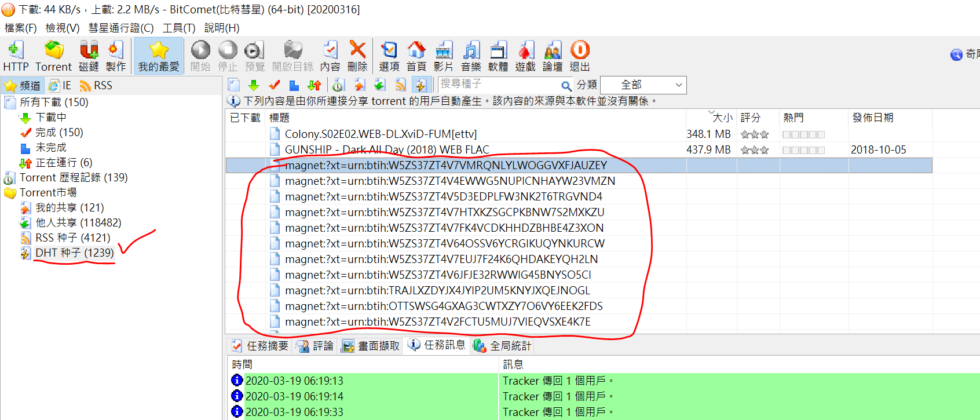Click the RSS torrents filter icon
Screen dimensions: 980x420
pyautogui.click(x=400, y=85)
